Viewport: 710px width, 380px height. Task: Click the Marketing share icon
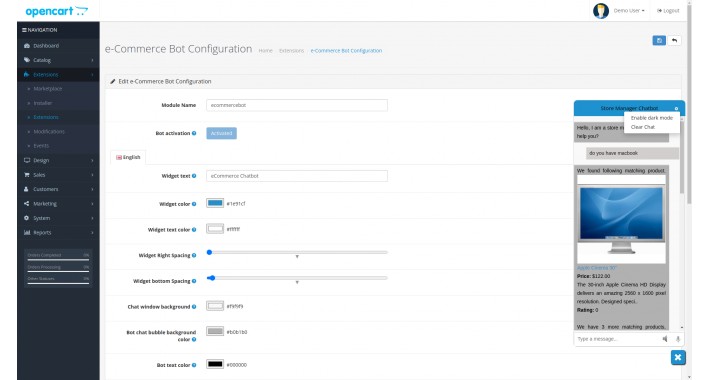pyautogui.click(x=27, y=204)
